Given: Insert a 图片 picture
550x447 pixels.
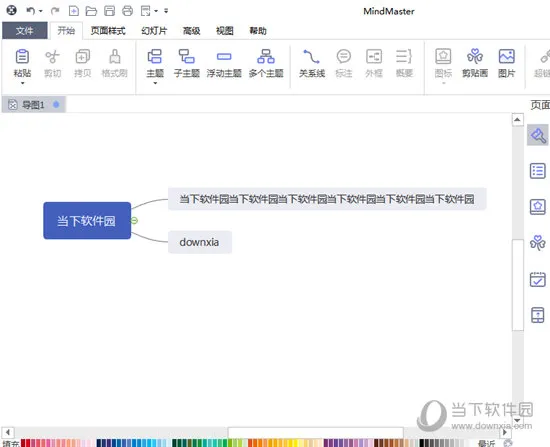Looking at the screenshot, I should point(507,63).
